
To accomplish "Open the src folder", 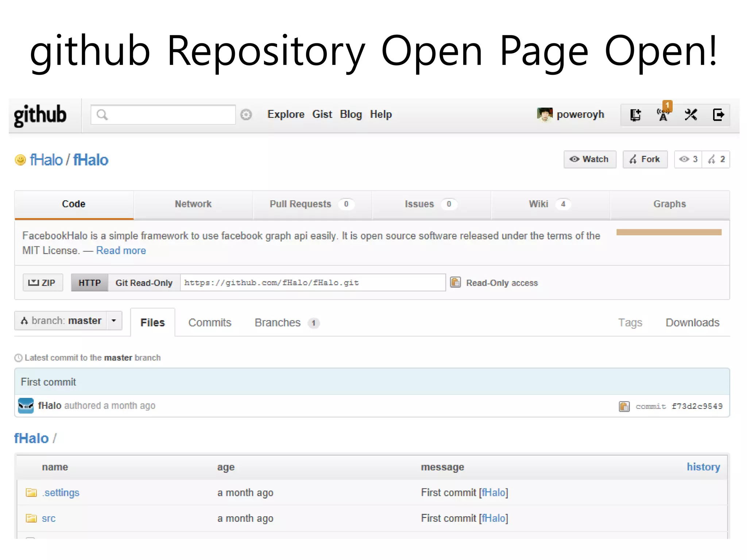I will coord(49,518).
